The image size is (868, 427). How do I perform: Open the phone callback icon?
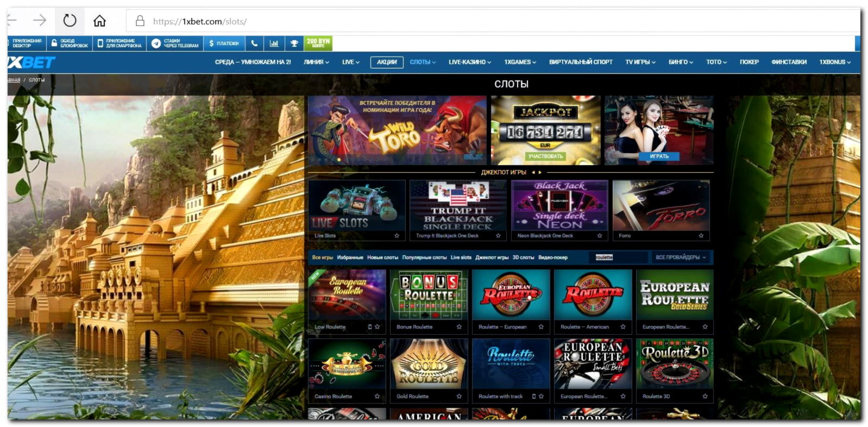pyautogui.click(x=254, y=43)
